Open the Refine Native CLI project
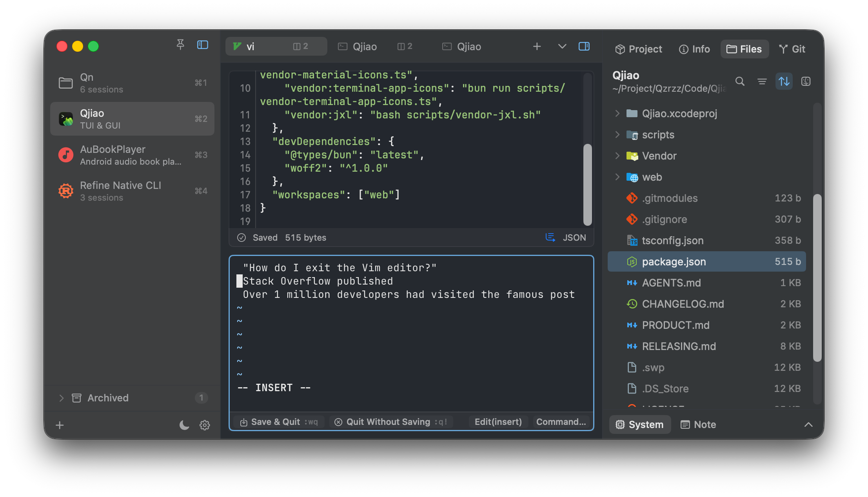 pos(133,191)
